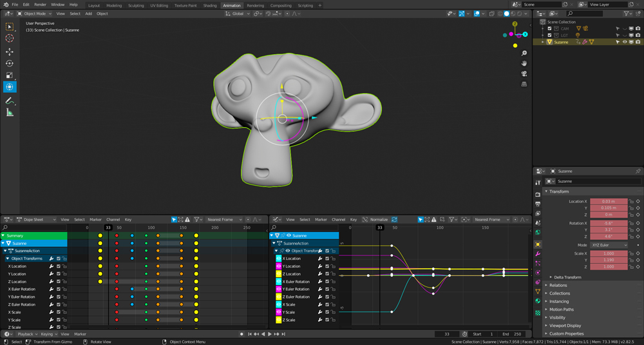This screenshot has height=345, width=644.
Task: Open the File menu
Action: tap(15, 5)
